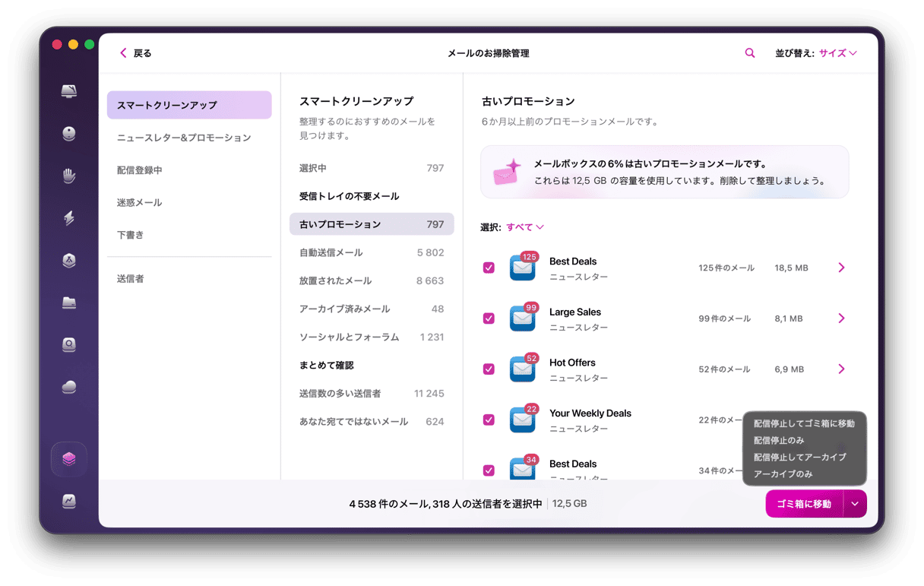Open the アーカイブ済みメール 48 row
Viewport: 924px width, 586px height.
pyautogui.click(x=372, y=309)
